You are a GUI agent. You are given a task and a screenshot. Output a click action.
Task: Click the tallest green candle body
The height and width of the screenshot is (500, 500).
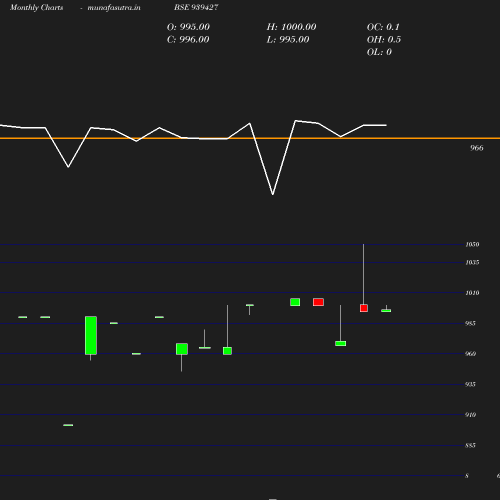pos(91,335)
